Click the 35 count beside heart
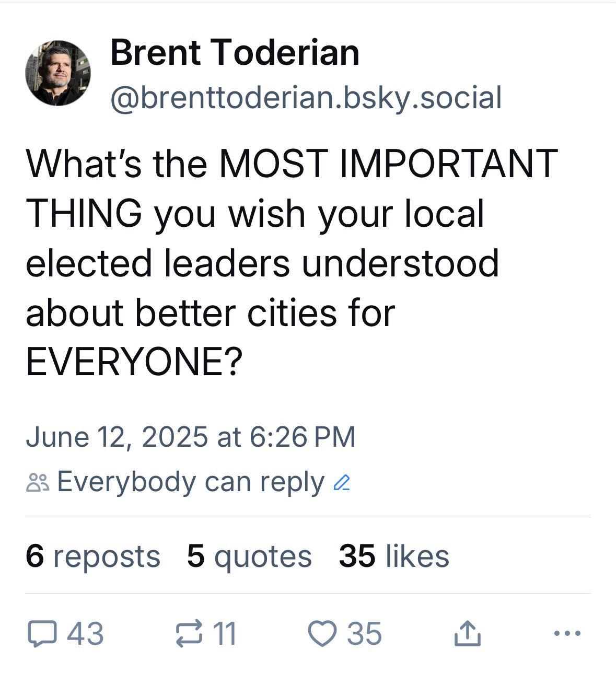This screenshot has height=673, width=616. 365,634
